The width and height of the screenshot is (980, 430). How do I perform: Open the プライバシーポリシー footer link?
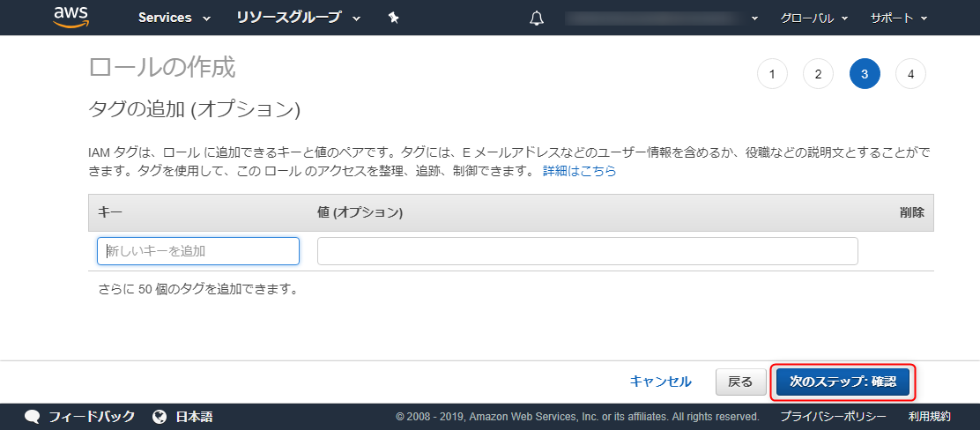(x=833, y=417)
